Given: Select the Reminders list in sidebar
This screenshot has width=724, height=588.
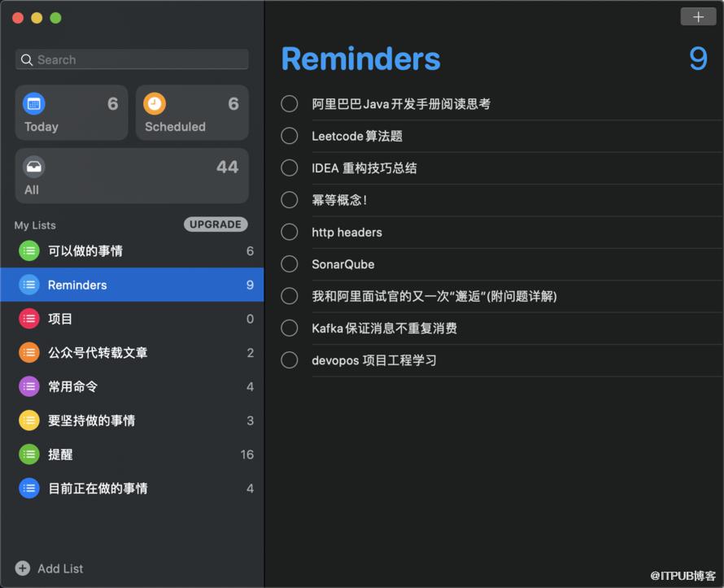Looking at the screenshot, I should point(132,285).
